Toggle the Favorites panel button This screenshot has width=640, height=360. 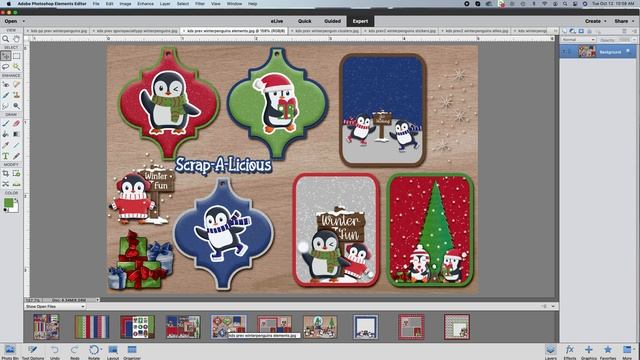point(608,351)
